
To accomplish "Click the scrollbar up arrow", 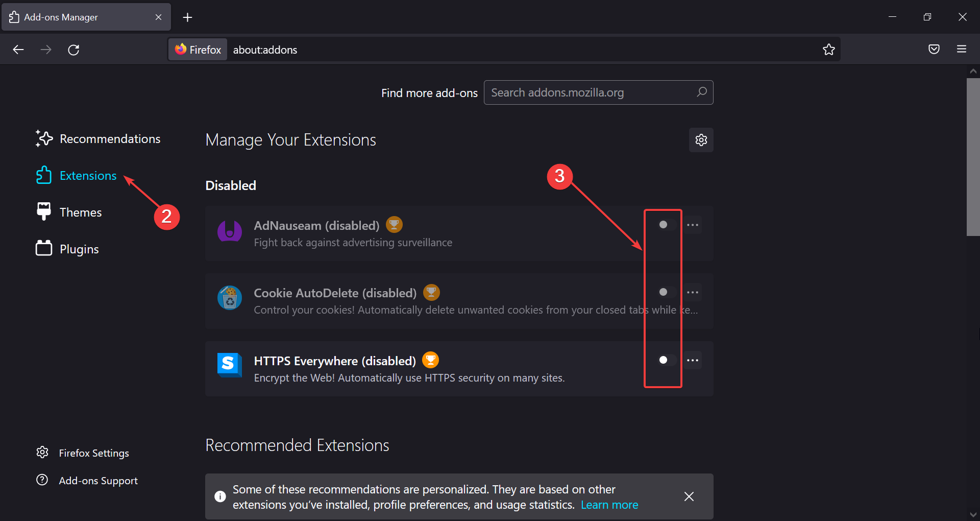I will 973,72.
